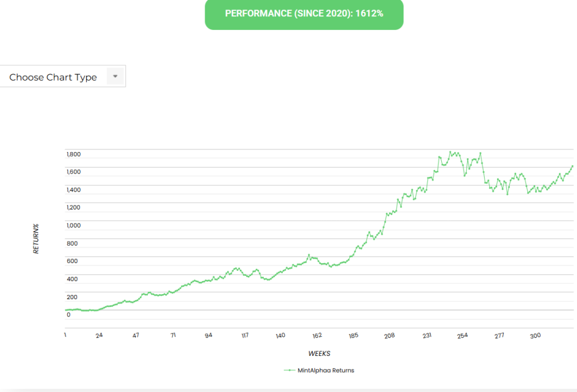Click the 600 y-axis label
The width and height of the screenshot is (577, 392).
pos(72,261)
